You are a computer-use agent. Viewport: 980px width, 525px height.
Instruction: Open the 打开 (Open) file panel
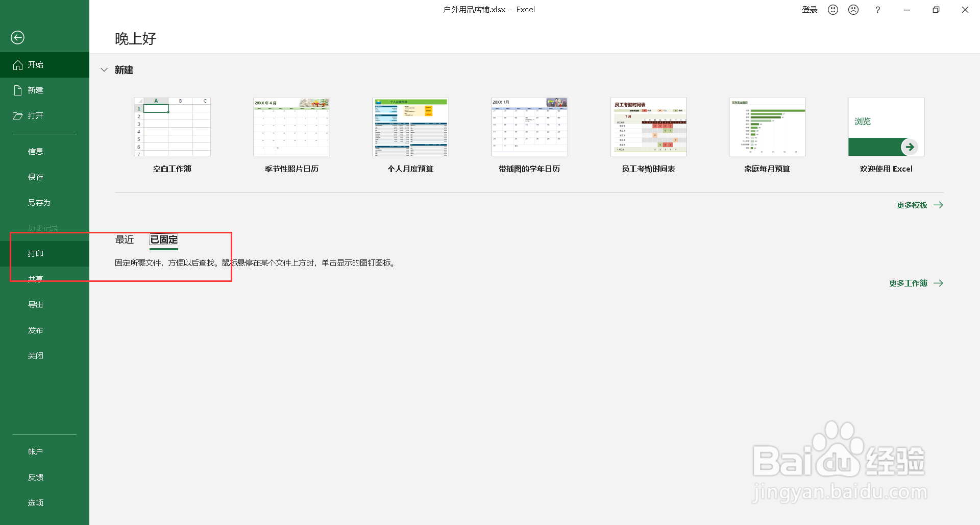(36, 115)
